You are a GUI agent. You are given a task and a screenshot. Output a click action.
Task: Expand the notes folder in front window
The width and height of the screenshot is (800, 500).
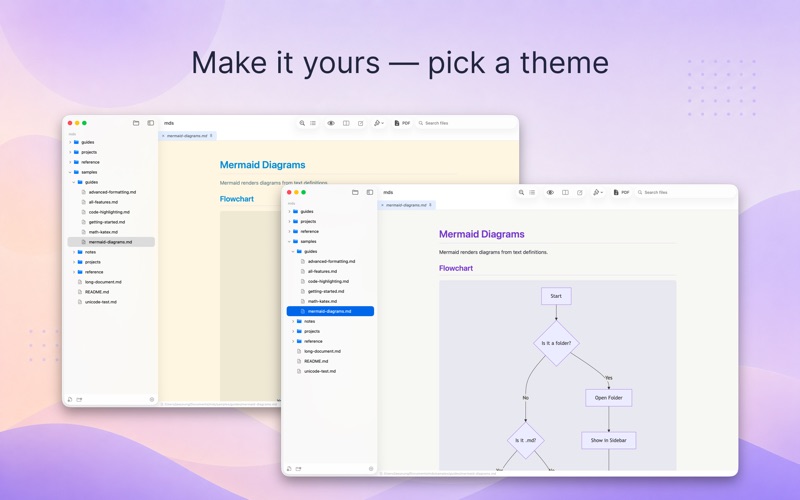293,321
